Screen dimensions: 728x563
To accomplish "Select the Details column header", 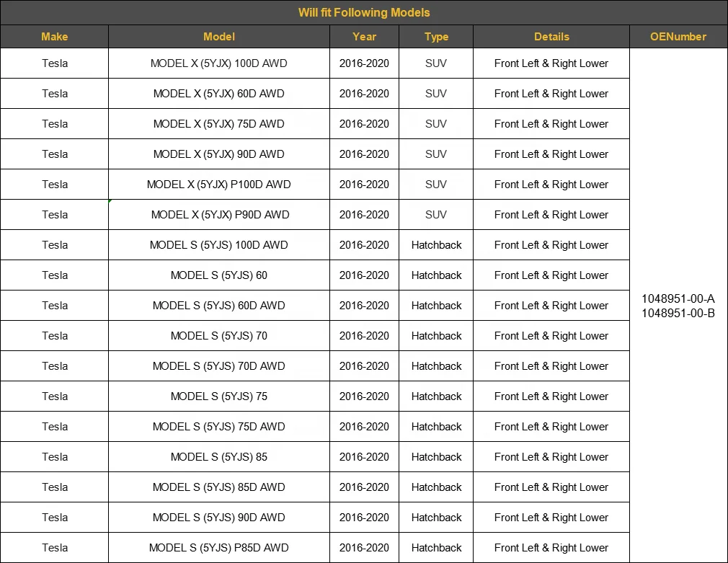I will click(551, 37).
